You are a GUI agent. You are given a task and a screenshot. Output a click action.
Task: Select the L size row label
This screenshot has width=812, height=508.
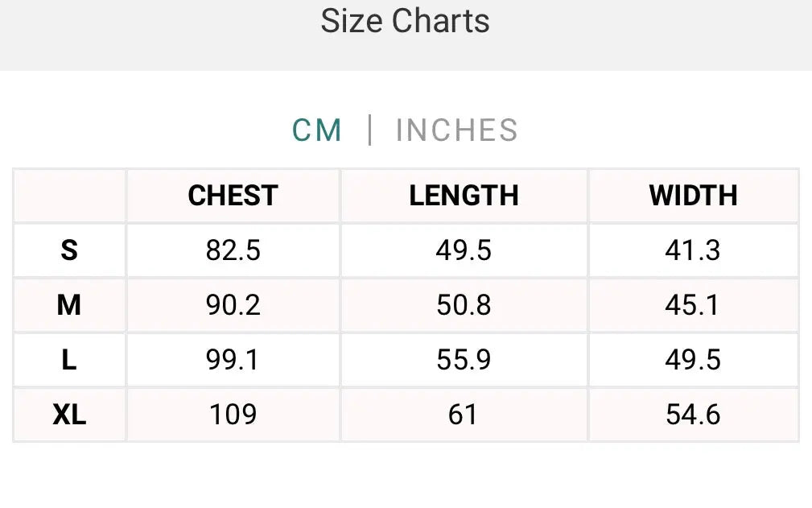coord(69,360)
